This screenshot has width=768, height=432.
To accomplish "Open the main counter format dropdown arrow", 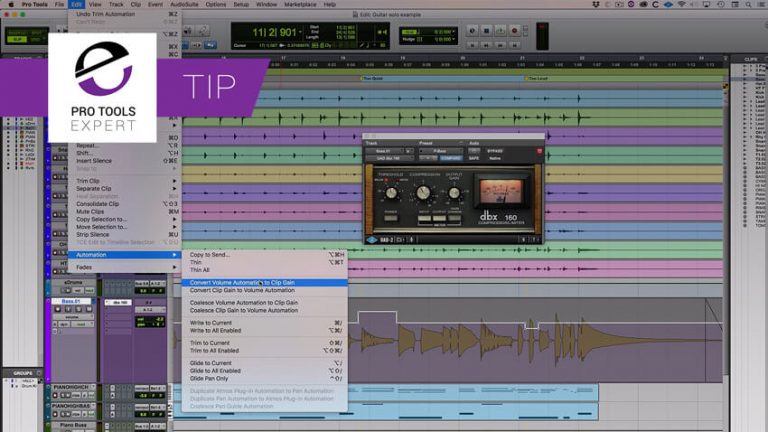I will tap(300, 32).
